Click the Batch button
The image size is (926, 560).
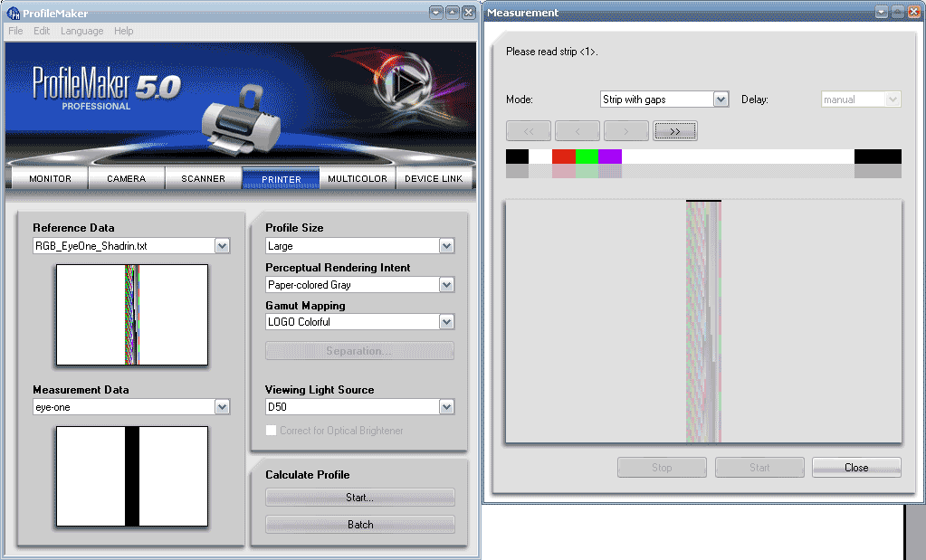coord(360,525)
